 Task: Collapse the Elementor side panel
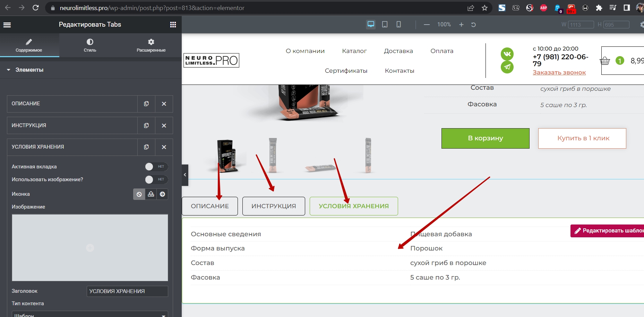pos(185,175)
